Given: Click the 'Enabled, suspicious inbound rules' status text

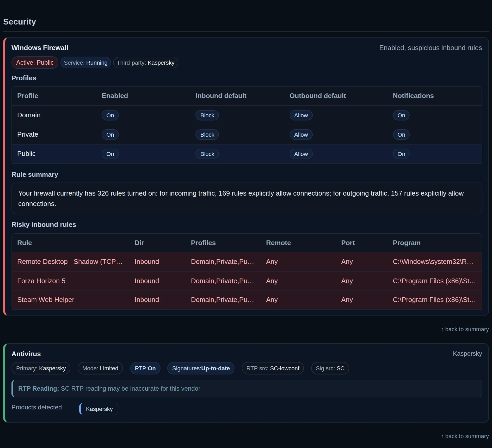Looking at the screenshot, I should click(x=431, y=48).
